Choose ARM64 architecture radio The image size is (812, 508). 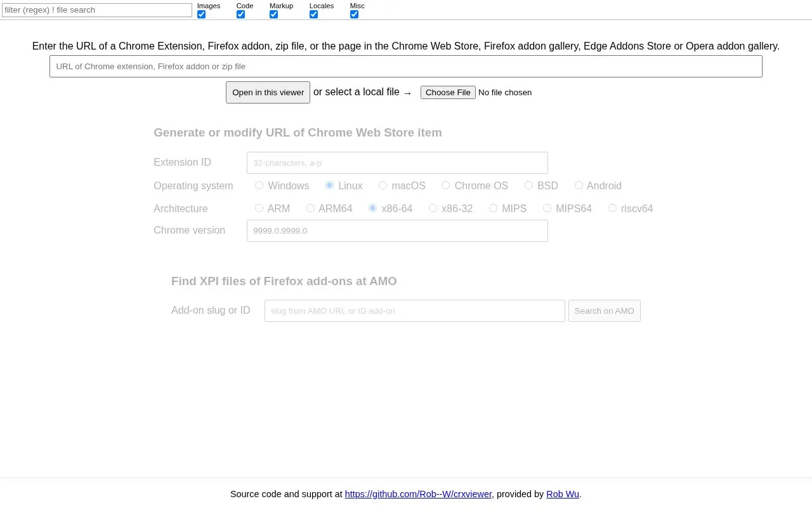pyautogui.click(x=310, y=208)
